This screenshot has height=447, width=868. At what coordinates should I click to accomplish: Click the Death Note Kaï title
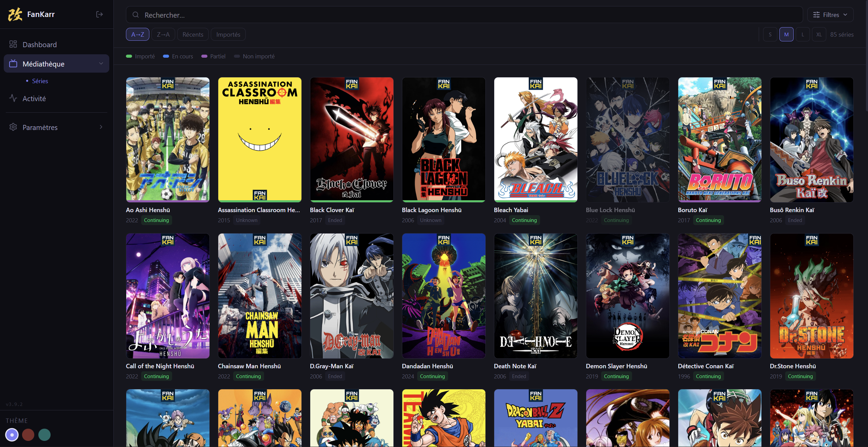coord(515,366)
